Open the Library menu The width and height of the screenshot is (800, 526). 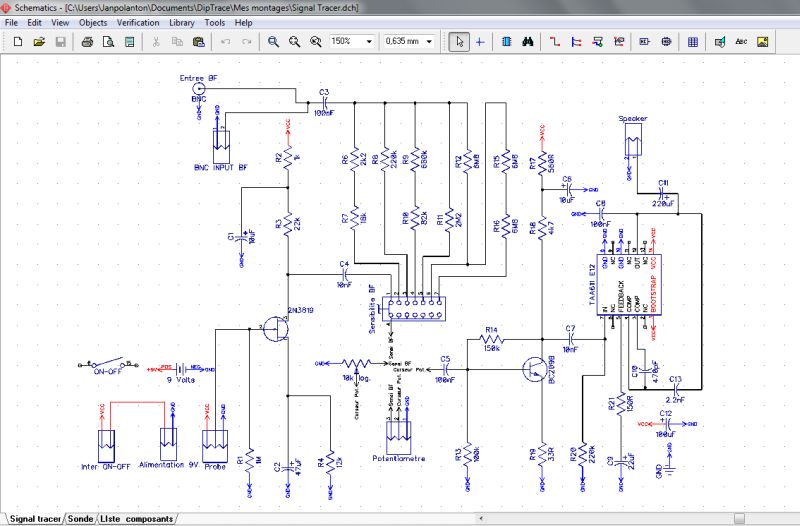coord(182,22)
